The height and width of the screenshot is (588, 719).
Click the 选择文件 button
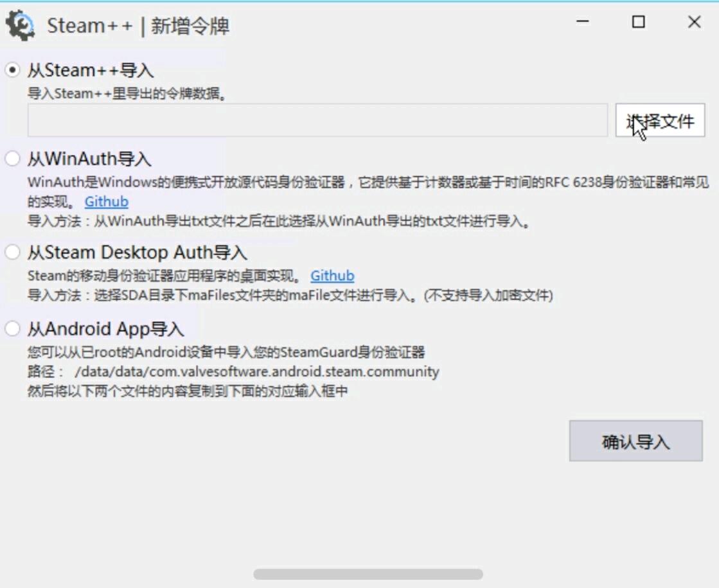tap(660, 120)
